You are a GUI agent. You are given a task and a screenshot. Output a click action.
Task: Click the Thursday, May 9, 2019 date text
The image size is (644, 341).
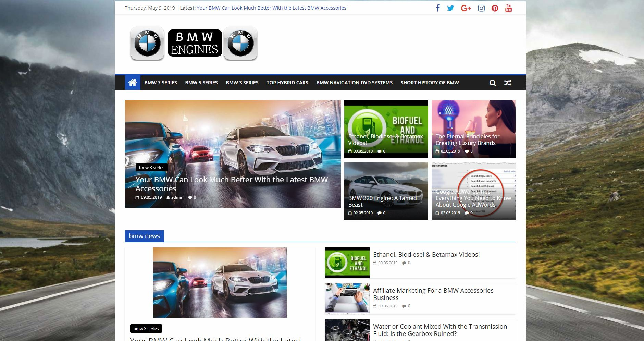150,8
